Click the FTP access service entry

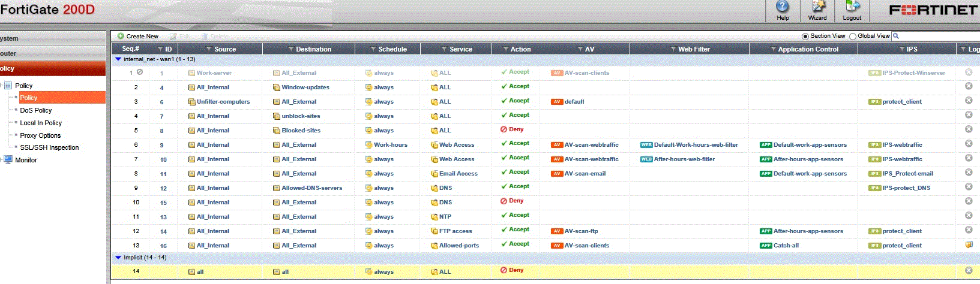click(x=455, y=231)
